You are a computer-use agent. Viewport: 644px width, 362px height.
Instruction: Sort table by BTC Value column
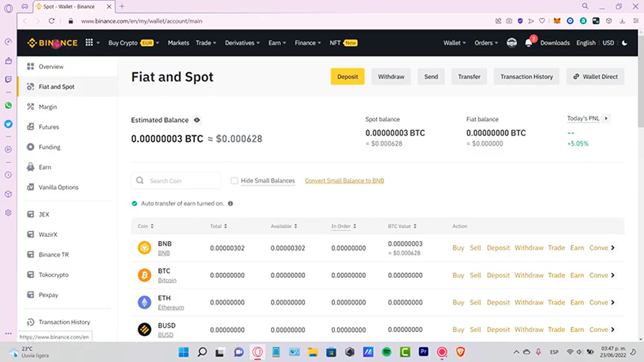coord(402,226)
